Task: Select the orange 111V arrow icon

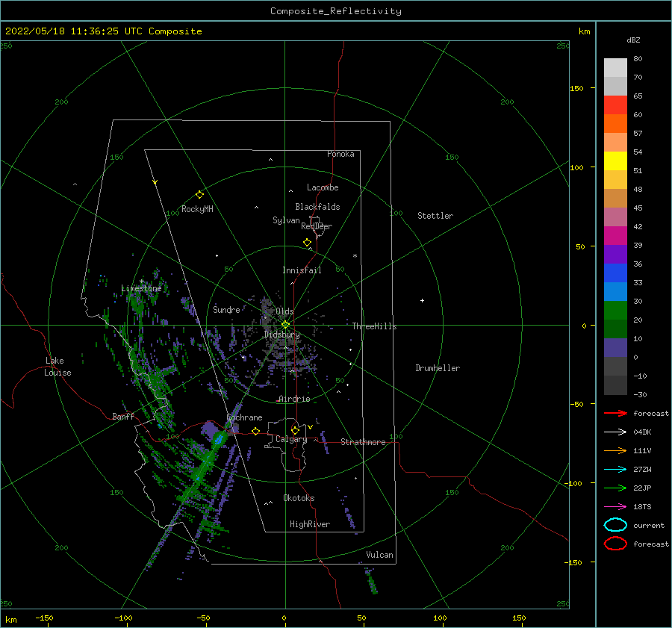Action: [x=615, y=450]
